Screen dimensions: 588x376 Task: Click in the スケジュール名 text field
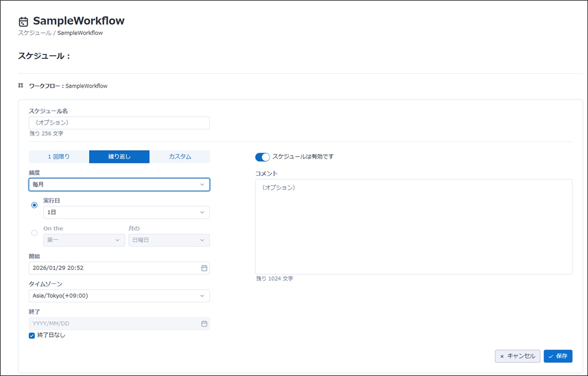point(119,123)
